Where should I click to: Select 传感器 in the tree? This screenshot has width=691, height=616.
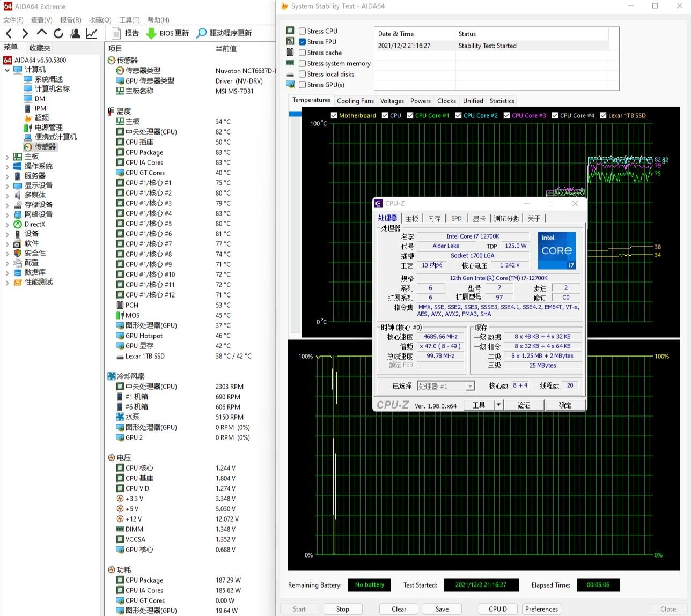tap(45, 146)
